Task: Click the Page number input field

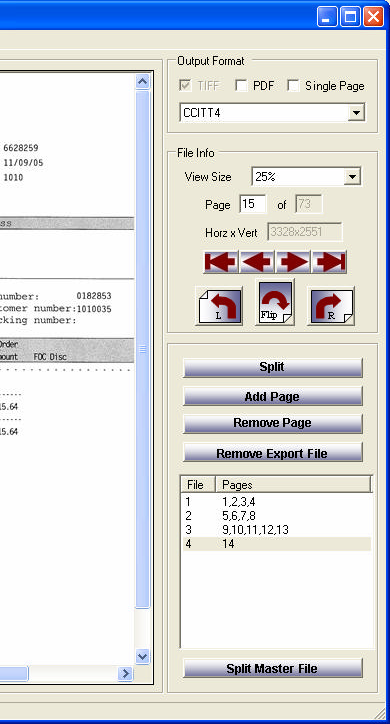Action: (252, 204)
